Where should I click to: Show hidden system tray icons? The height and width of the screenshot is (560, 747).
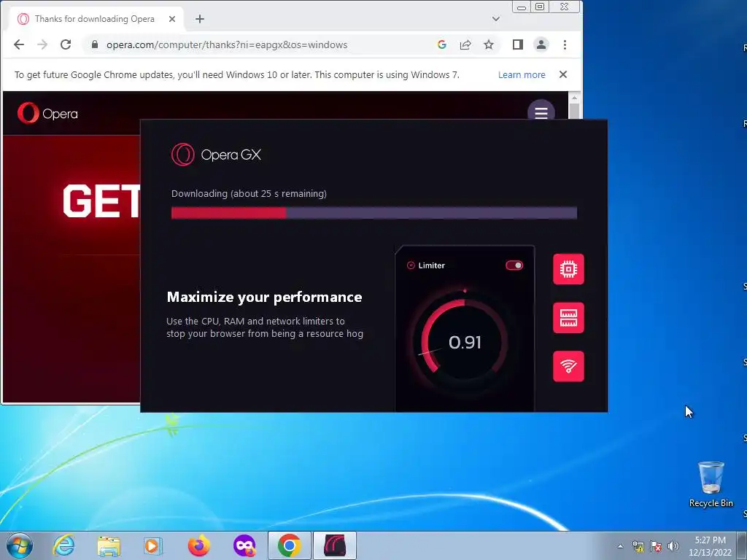tap(620, 546)
